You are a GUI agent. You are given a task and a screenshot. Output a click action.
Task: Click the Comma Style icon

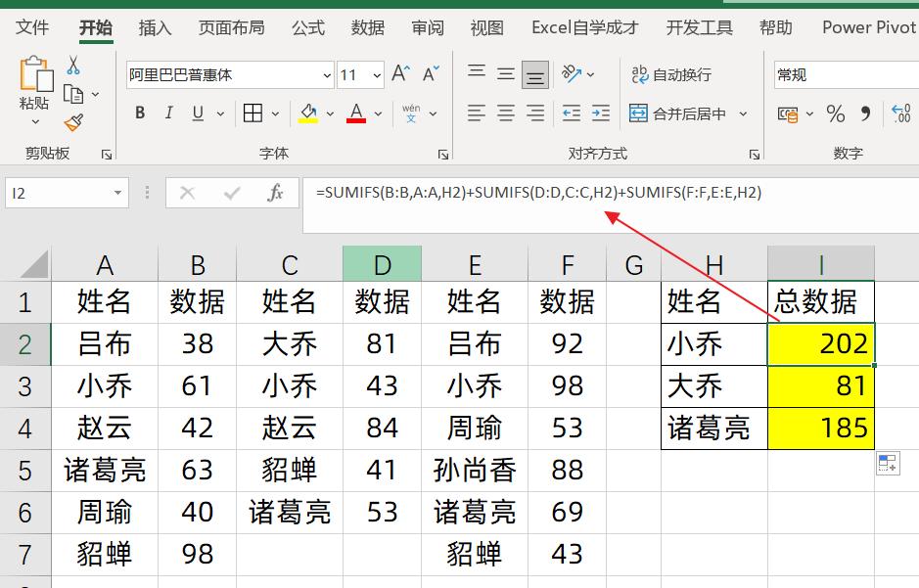(x=866, y=113)
